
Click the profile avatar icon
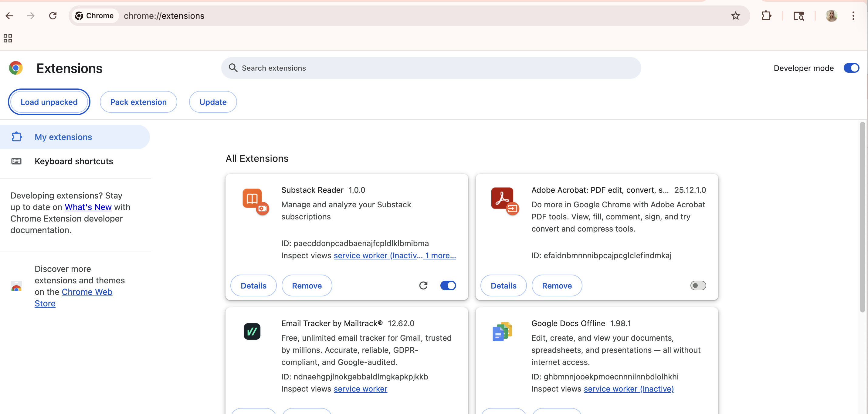coord(831,16)
